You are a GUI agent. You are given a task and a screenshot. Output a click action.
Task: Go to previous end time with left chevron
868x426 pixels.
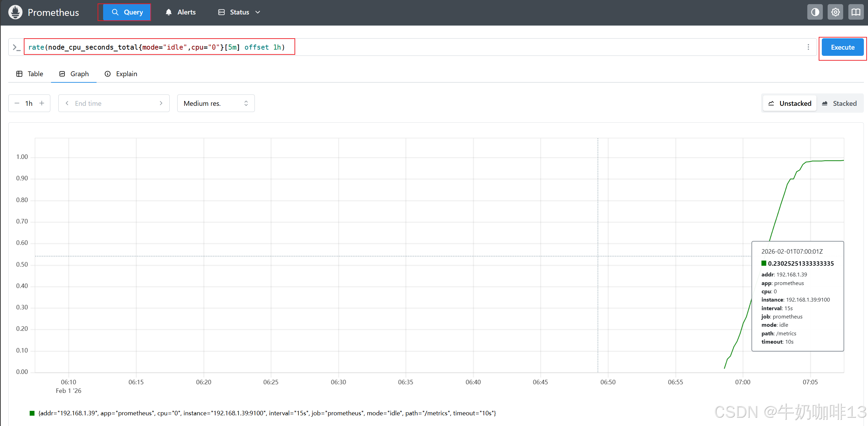click(67, 103)
